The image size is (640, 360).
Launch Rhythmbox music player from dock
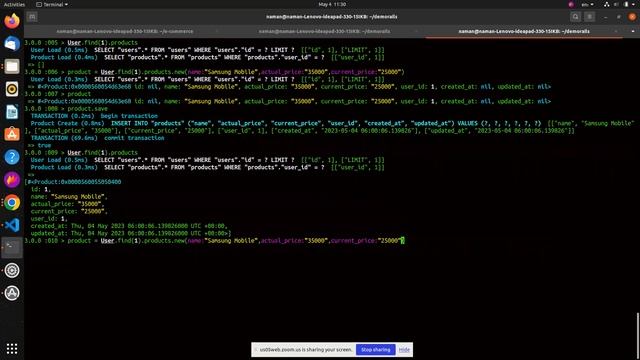tap(12, 89)
